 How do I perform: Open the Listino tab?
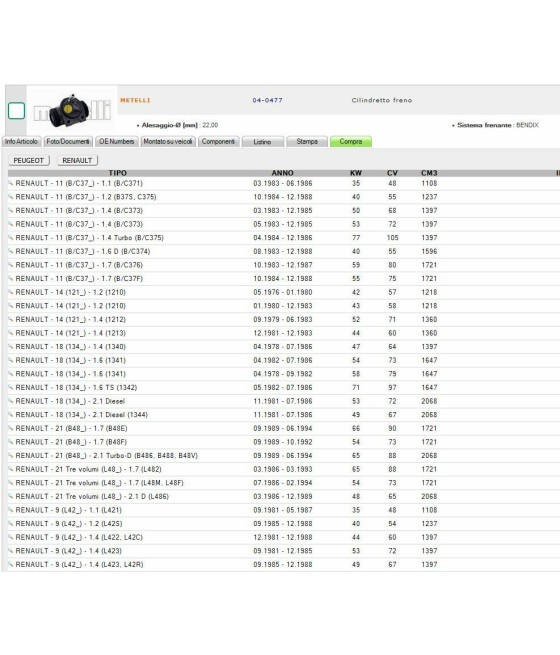click(262, 142)
